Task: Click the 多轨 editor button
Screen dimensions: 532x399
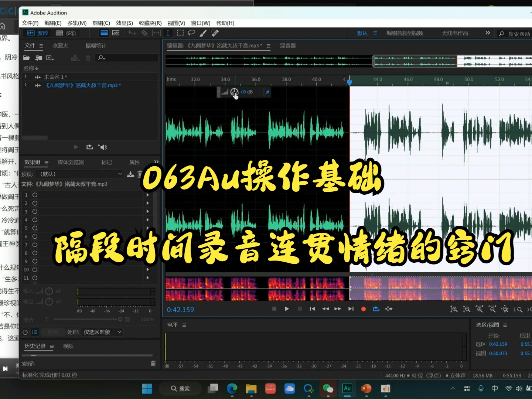Action: pyautogui.click(x=66, y=33)
